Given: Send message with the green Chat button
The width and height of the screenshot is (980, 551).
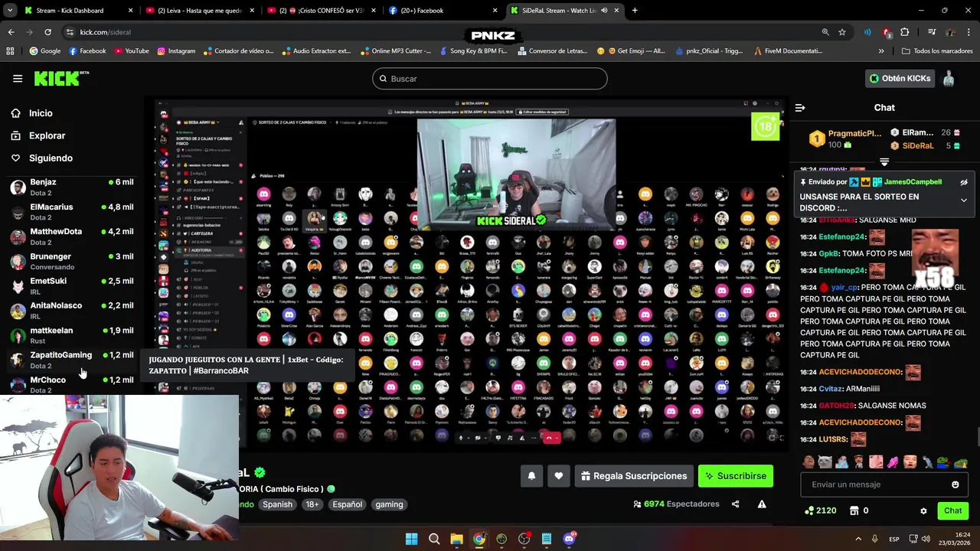Looking at the screenshot, I should click(x=952, y=510).
